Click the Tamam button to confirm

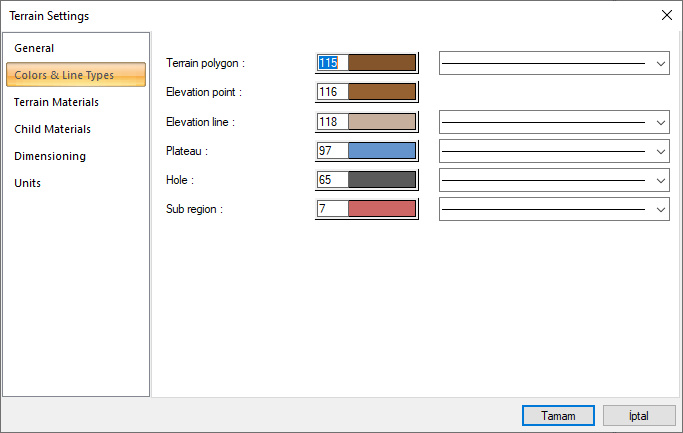pos(558,415)
